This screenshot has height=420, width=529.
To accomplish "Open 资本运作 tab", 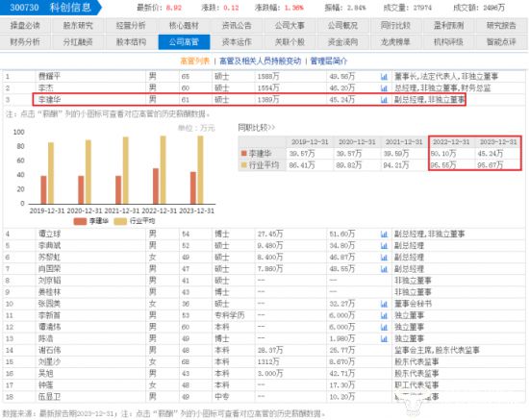I will tap(237, 42).
